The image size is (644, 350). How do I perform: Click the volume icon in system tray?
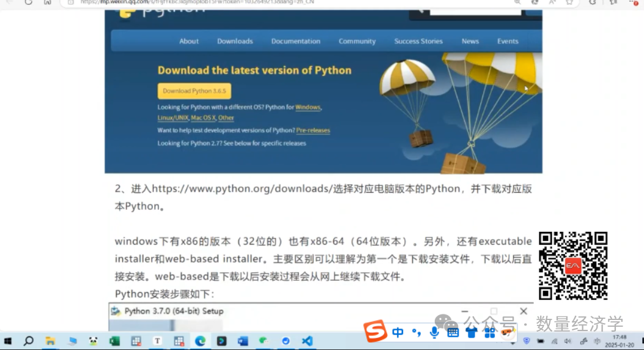[x=568, y=341]
